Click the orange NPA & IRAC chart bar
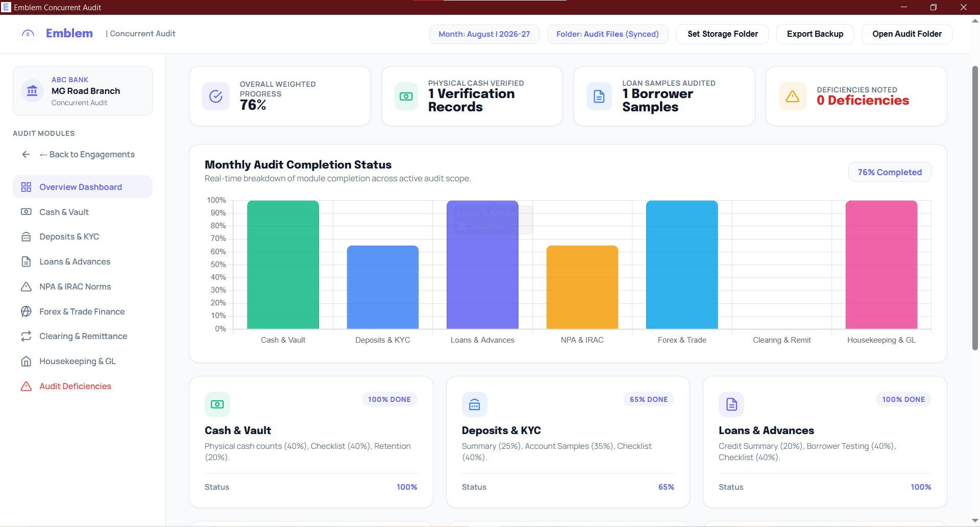Screen dimensions: 980x527 tap(582, 287)
